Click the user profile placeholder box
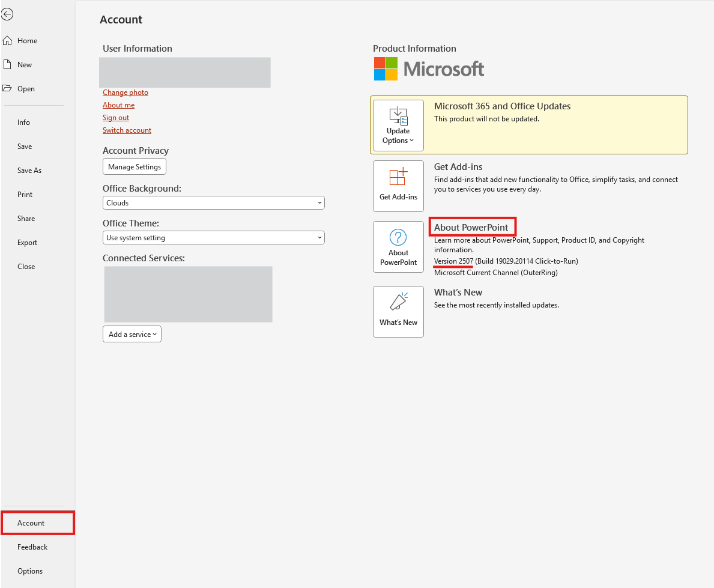This screenshot has width=714, height=588. click(x=185, y=73)
